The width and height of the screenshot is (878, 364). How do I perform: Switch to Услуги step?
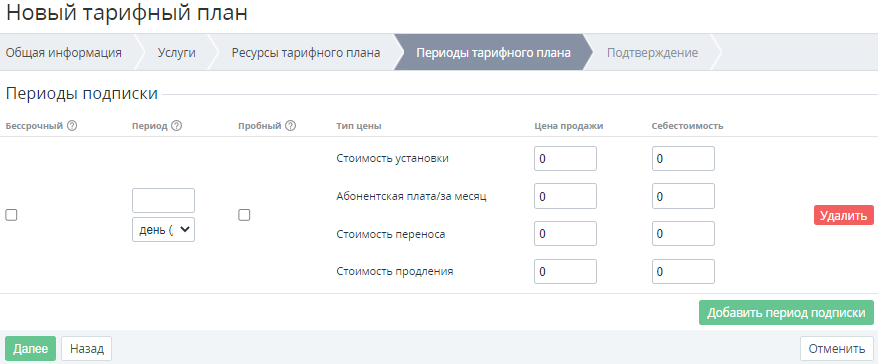176,53
